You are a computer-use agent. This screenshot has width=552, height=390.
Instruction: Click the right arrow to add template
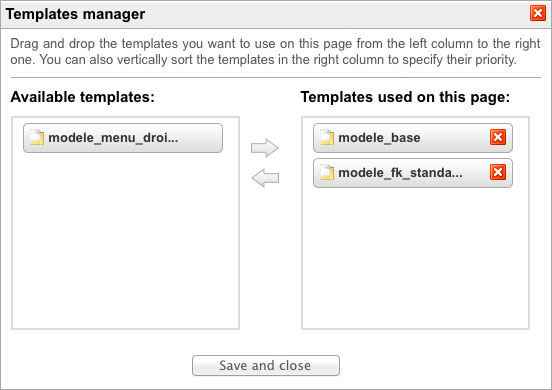(265, 147)
